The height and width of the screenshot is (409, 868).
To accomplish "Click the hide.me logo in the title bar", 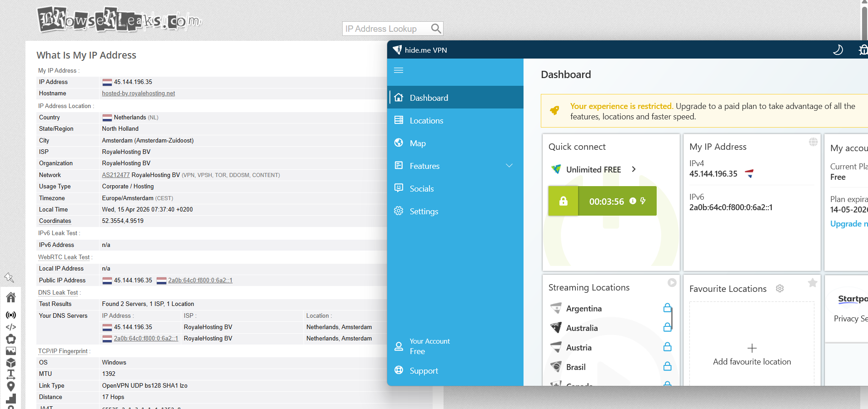I will coord(397,50).
